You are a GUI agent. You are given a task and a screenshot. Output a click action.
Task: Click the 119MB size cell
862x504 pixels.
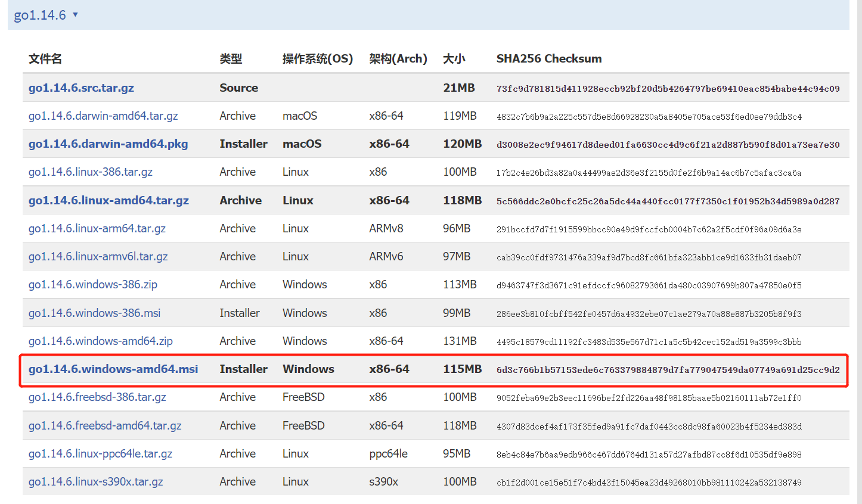[x=460, y=116]
